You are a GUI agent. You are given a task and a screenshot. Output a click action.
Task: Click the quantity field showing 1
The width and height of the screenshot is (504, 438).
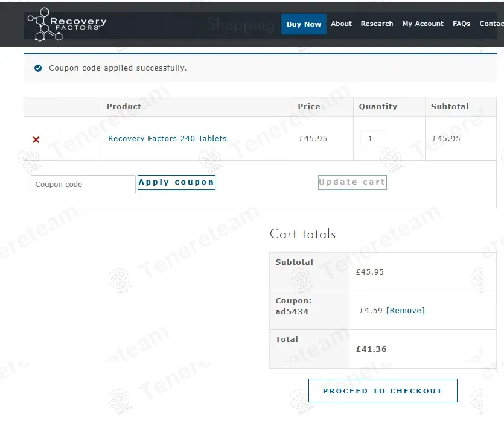(x=373, y=139)
